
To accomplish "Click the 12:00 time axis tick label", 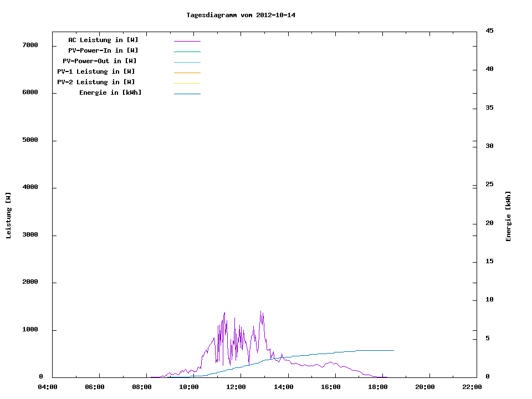I will (x=236, y=387).
